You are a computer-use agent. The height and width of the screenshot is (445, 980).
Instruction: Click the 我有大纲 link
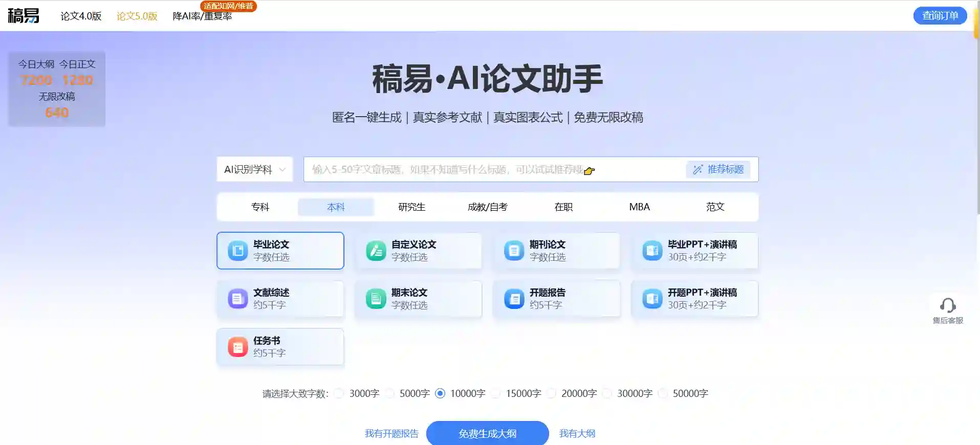pos(577,434)
